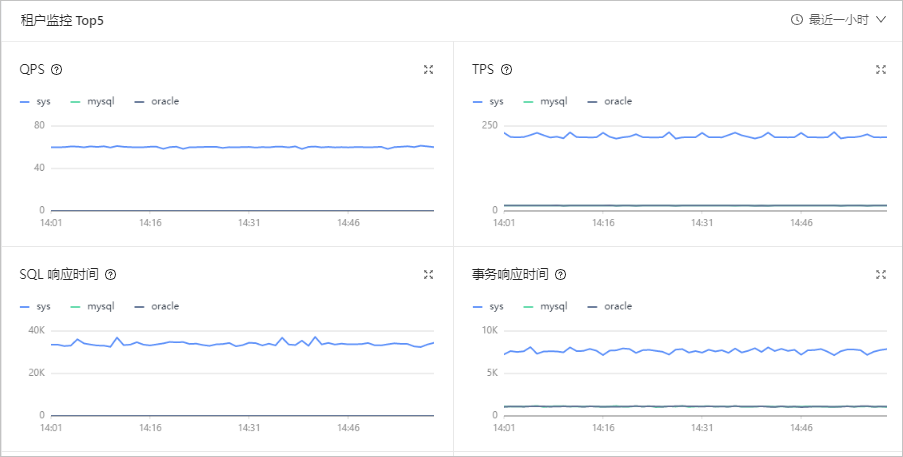
Task: Click the 20K y-axis label in SQL 响应时间
Action: click(37, 373)
